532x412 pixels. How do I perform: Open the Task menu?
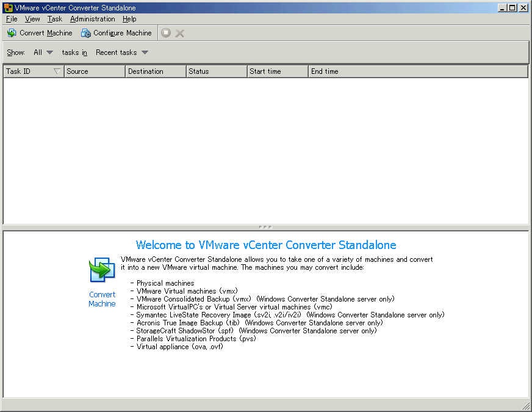tap(55, 19)
